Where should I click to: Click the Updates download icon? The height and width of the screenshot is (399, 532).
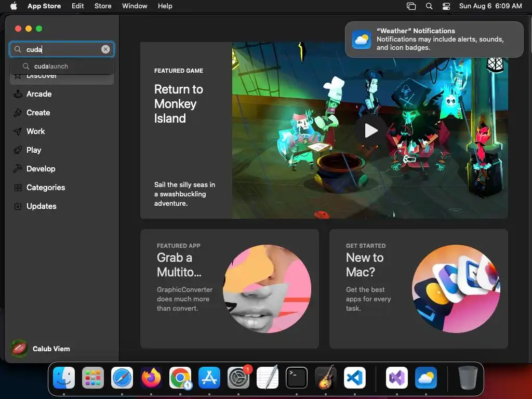(x=18, y=206)
